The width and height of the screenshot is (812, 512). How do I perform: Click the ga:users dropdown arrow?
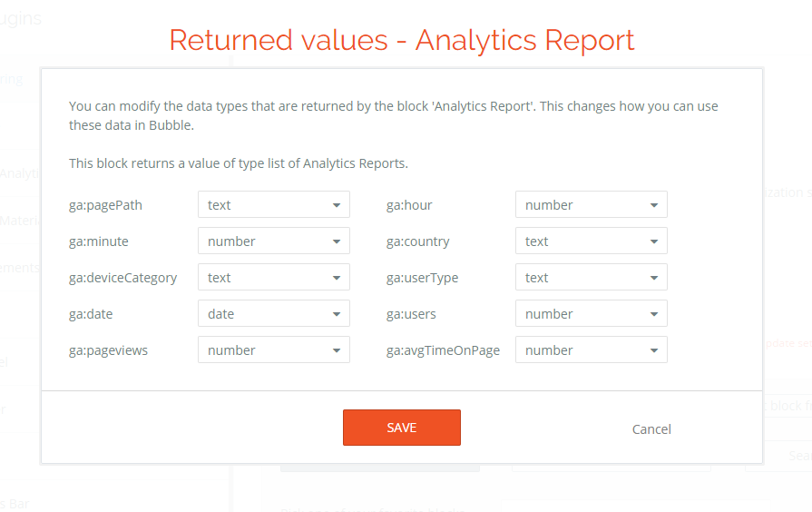[654, 314]
